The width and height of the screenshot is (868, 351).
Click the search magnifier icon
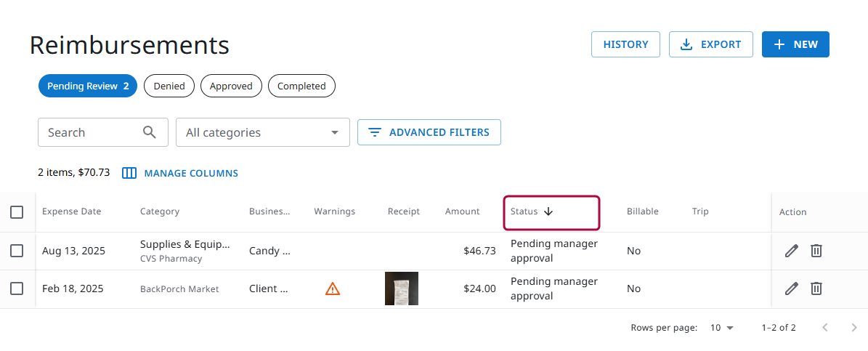[150, 132]
